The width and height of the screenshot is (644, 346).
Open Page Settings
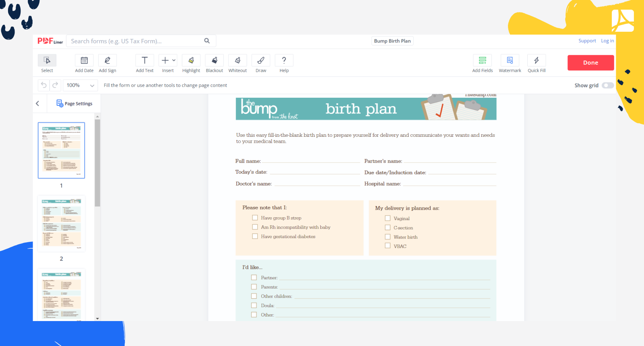coord(74,103)
